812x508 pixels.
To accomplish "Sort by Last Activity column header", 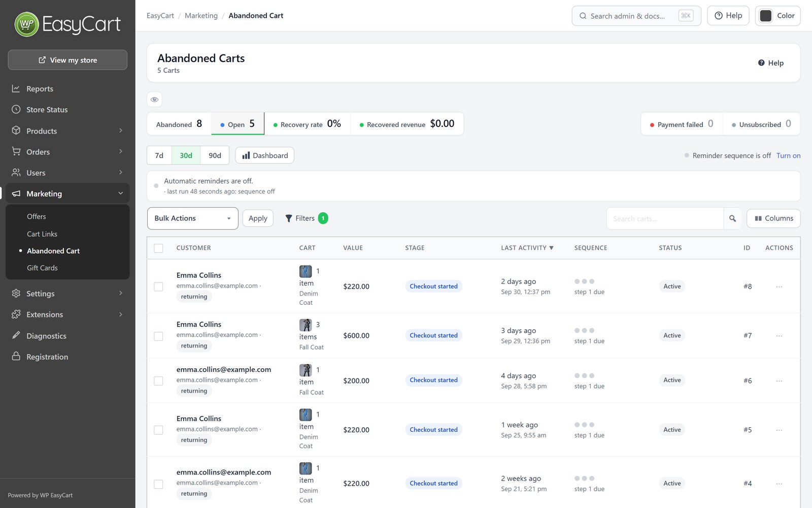I will coord(527,248).
